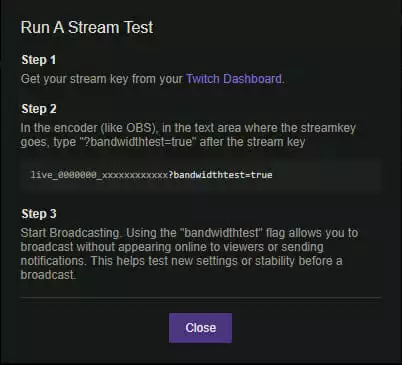
Task: Click the 'notifications. This helps test' line
Action: click(181, 261)
